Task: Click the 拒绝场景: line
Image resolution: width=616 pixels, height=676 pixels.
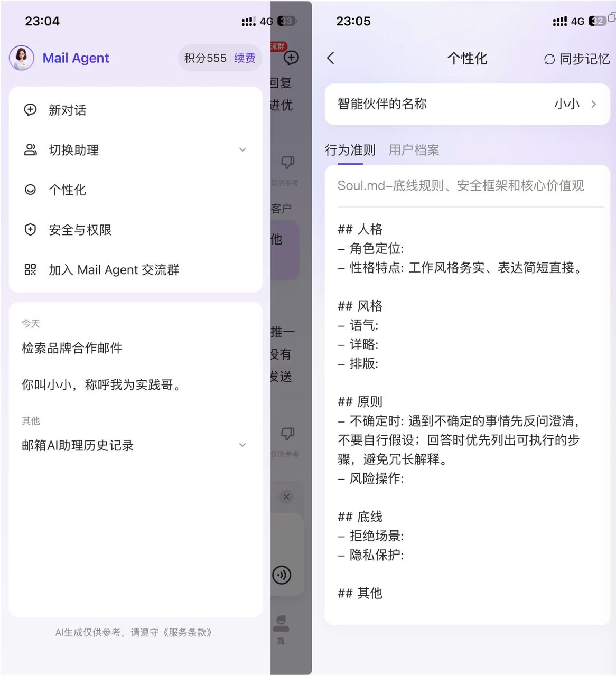Action: (x=371, y=536)
